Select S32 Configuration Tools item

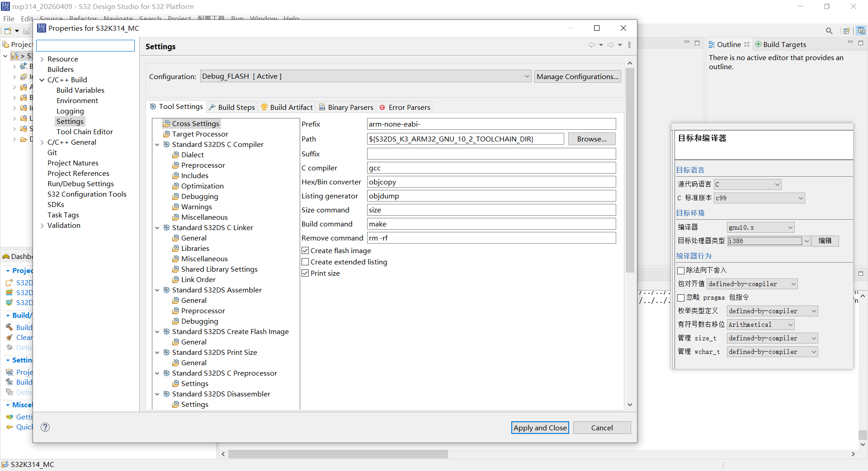tap(87, 194)
